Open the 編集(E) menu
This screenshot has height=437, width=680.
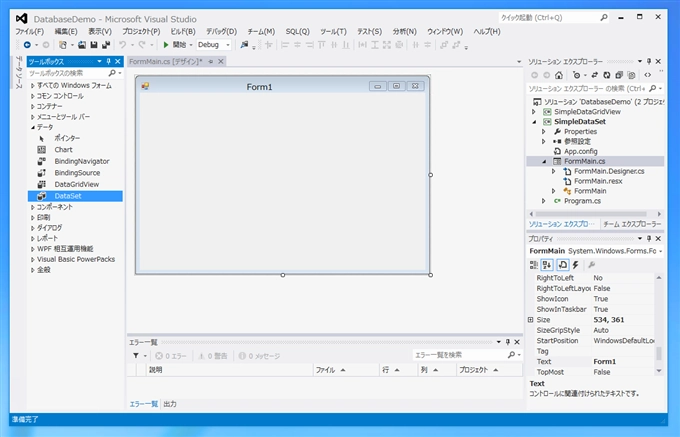(x=66, y=32)
